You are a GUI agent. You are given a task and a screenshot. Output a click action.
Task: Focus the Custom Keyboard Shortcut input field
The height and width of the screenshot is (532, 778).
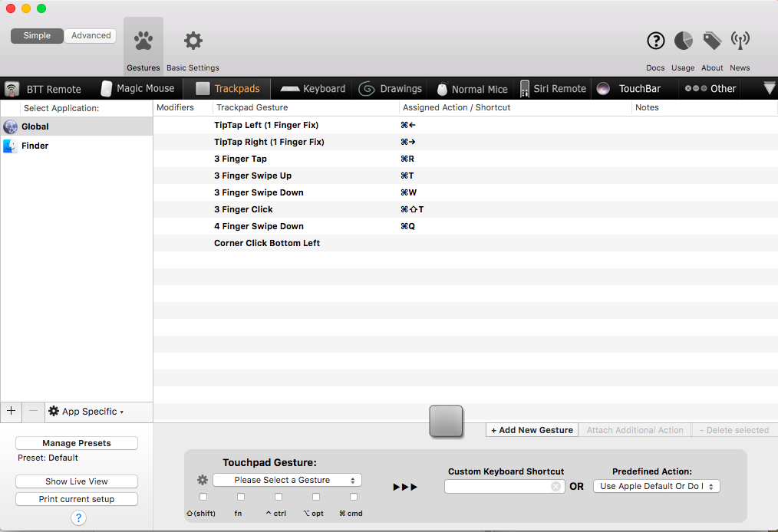click(x=504, y=486)
